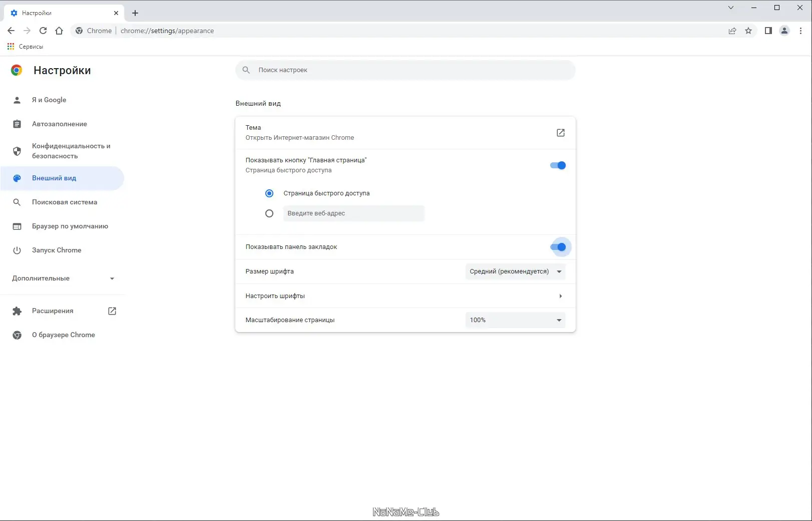Focus the Поиск настроек search field

[405, 70]
